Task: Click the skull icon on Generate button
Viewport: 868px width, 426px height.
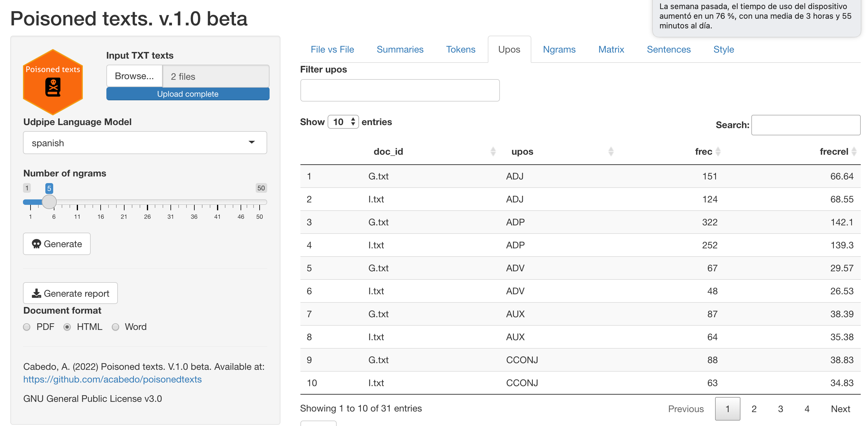Action: tap(36, 244)
